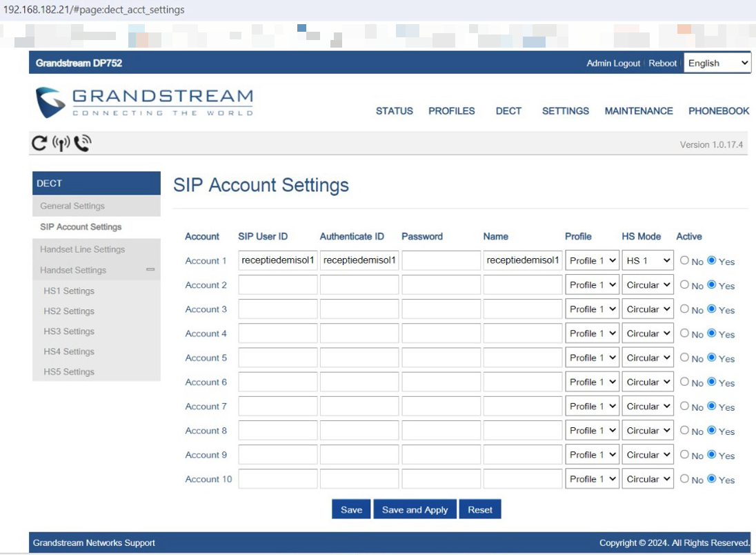Open the MAINTENANCE menu
Image resolution: width=756 pixels, height=555 pixels.
pos(639,111)
